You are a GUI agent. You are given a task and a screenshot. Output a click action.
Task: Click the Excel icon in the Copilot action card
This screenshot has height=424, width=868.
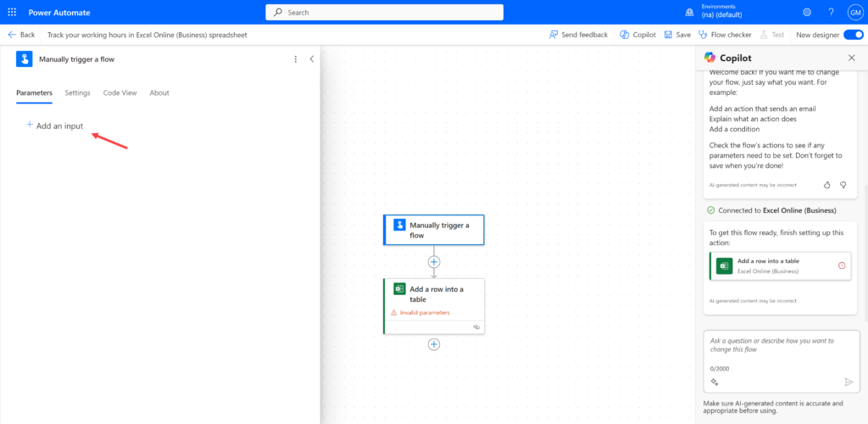(x=724, y=265)
